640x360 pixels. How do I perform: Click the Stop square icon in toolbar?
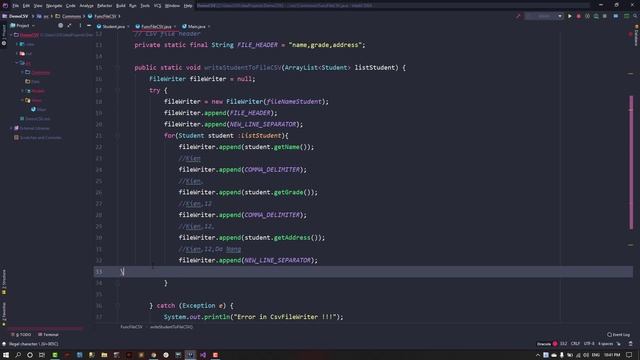coord(604,16)
